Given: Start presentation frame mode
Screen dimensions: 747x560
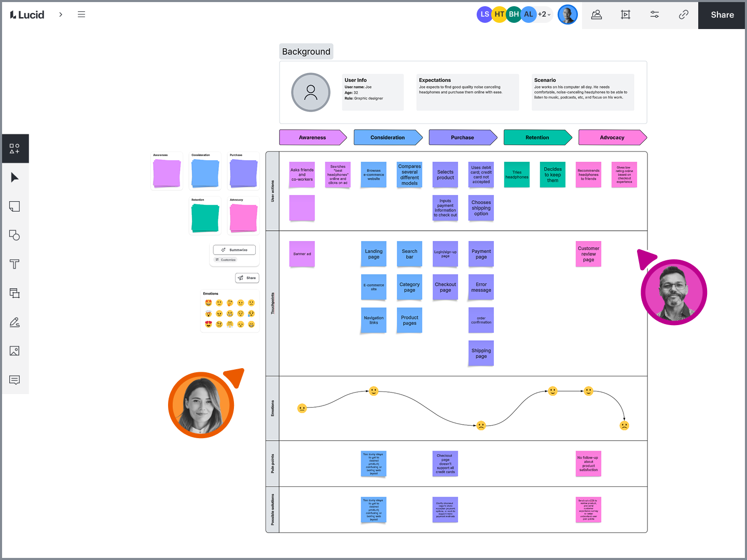Looking at the screenshot, I should 626,15.
